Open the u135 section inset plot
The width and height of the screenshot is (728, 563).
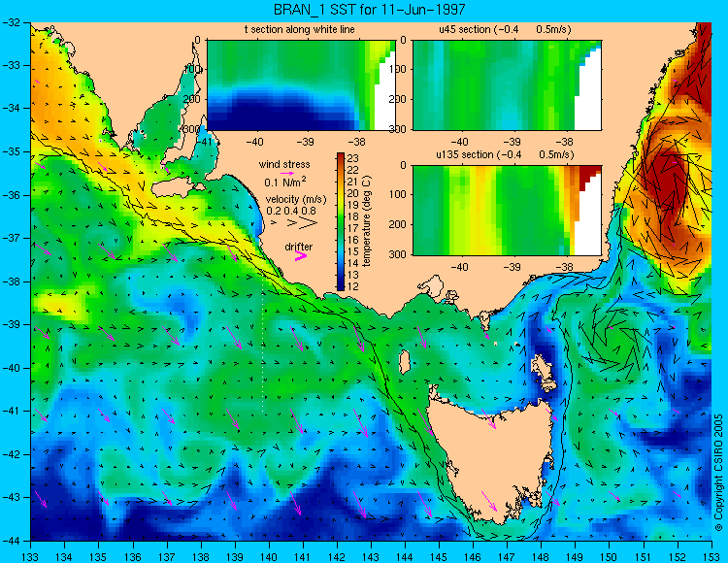pyautogui.click(x=507, y=211)
